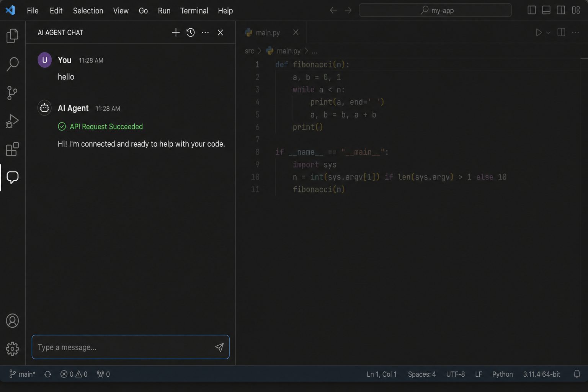Open the Search view in activity bar

pyautogui.click(x=12, y=64)
